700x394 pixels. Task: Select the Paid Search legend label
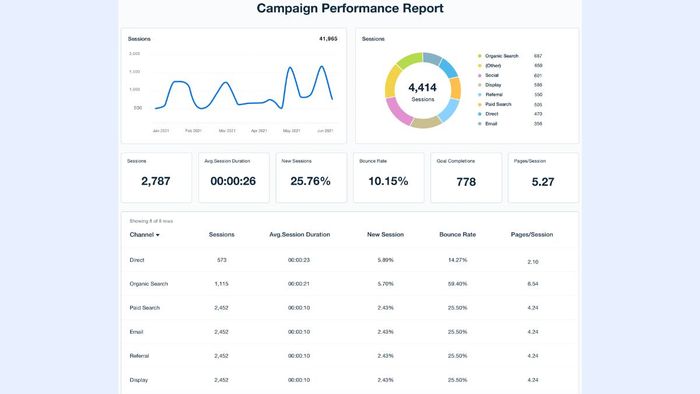(x=498, y=104)
